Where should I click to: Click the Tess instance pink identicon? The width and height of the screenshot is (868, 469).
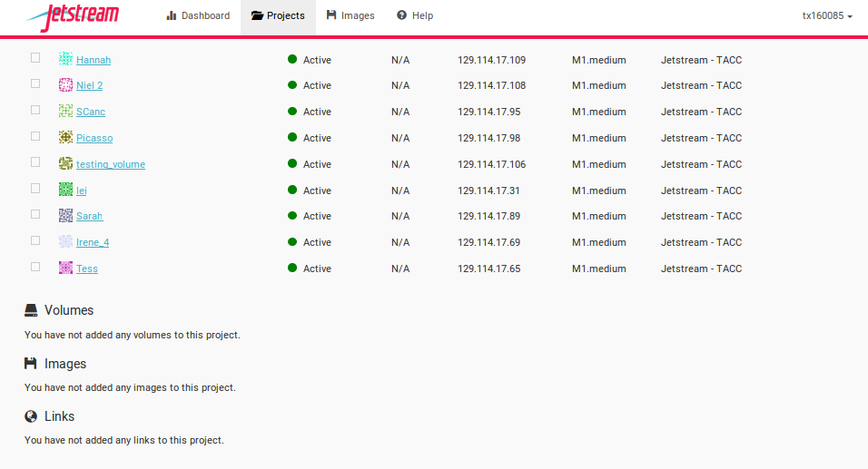click(x=66, y=268)
